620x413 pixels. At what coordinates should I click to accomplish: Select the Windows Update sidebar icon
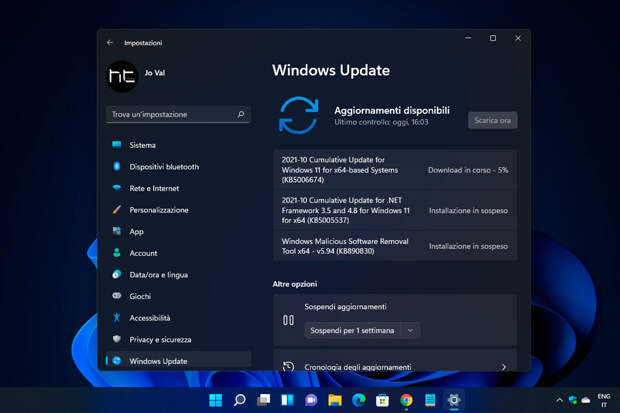coord(117,360)
